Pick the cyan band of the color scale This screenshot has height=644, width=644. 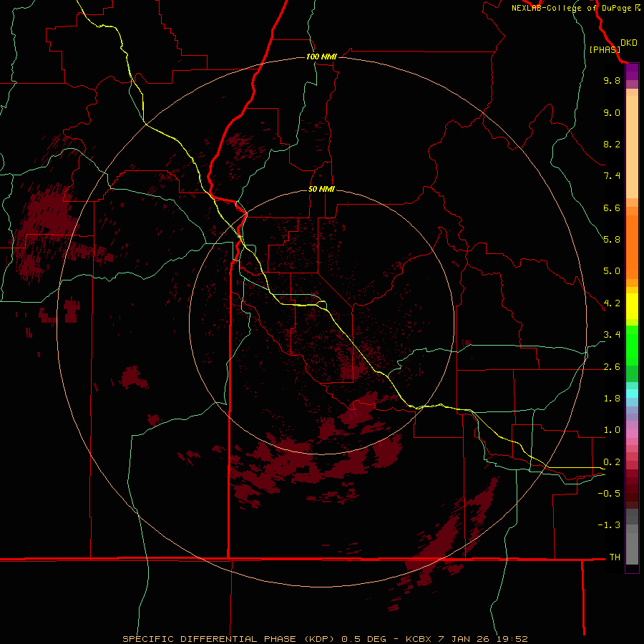(x=632, y=394)
